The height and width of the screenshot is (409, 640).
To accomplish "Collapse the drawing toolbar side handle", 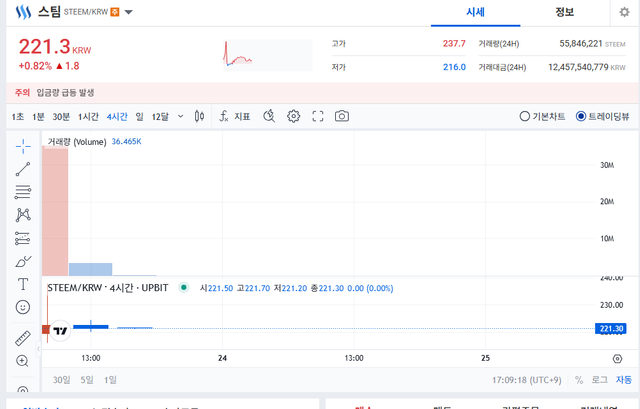I will [38, 349].
